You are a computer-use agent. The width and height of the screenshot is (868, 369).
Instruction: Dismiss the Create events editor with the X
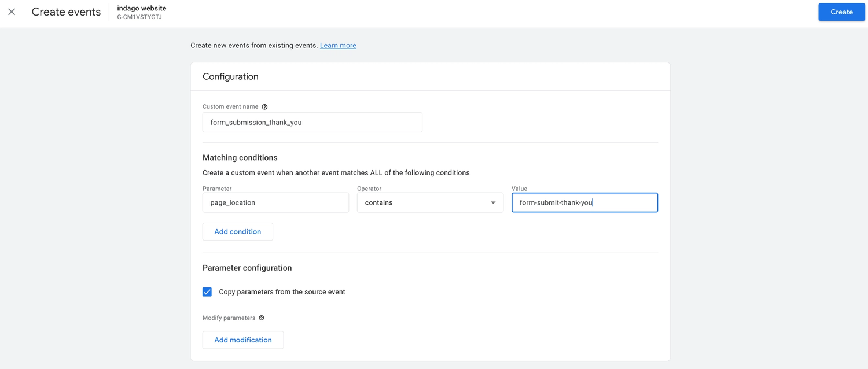(12, 12)
